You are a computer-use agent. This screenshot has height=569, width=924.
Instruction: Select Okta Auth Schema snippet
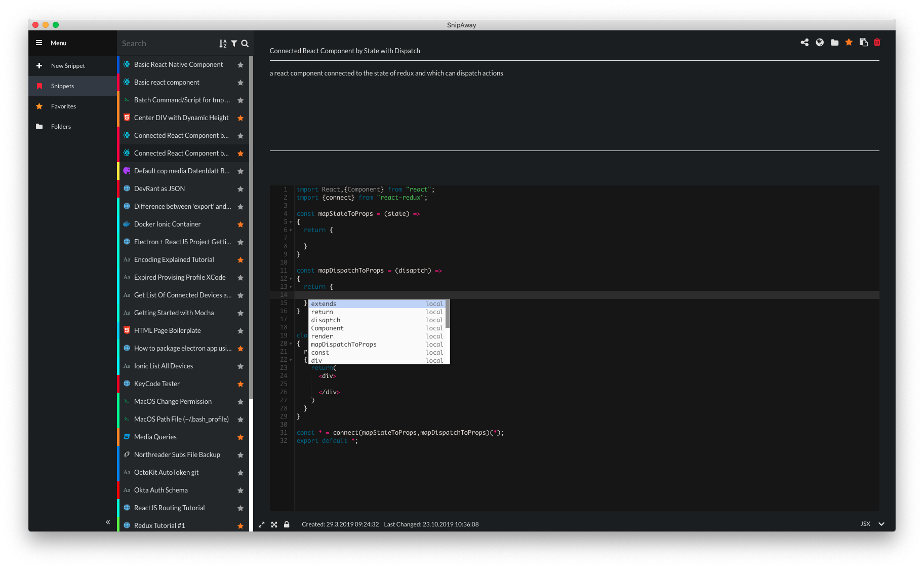[183, 490]
